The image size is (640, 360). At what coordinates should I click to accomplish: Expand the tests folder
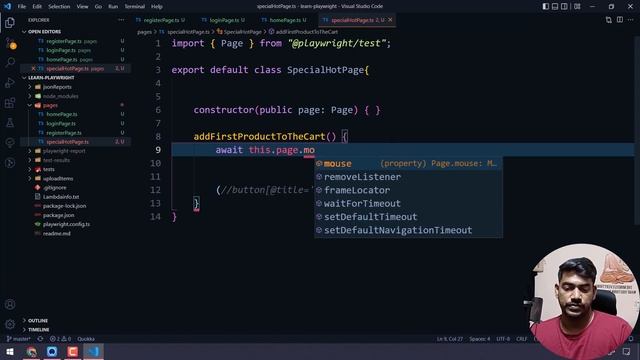click(29, 169)
